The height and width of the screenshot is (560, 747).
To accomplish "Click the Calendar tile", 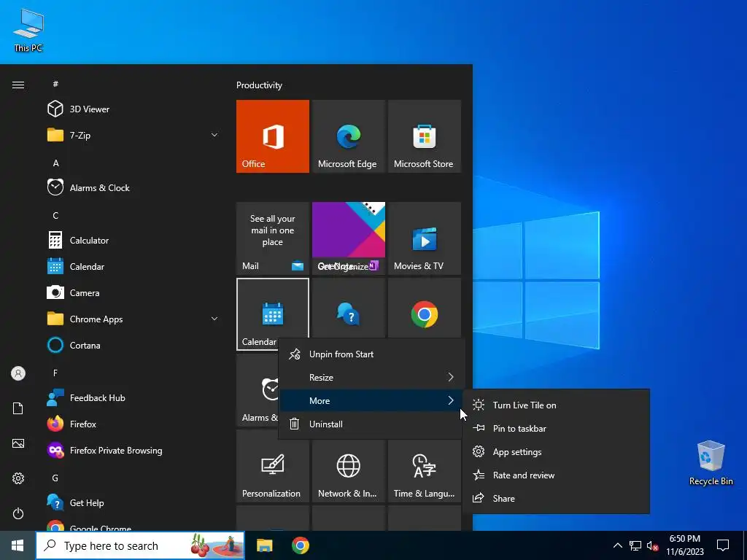I will point(273,314).
